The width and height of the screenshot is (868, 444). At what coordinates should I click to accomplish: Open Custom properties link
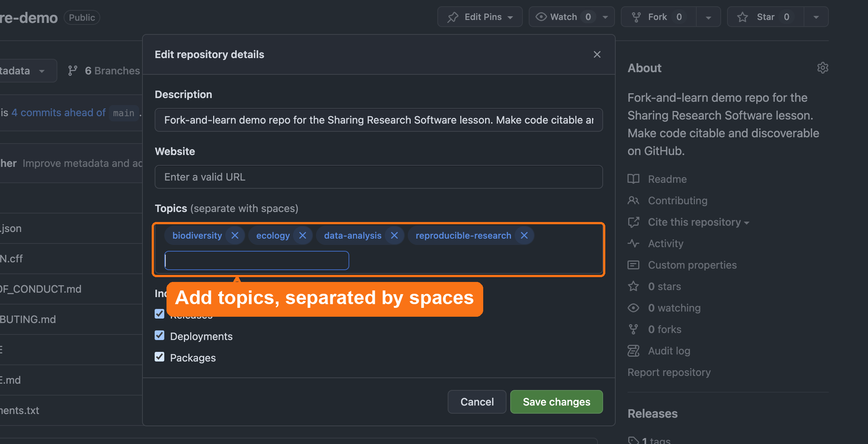tap(692, 265)
